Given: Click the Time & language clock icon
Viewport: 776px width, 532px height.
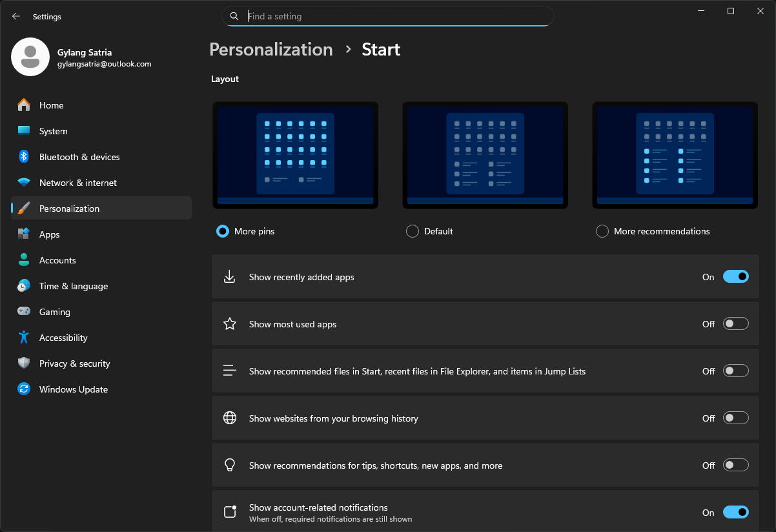Looking at the screenshot, I should click(x=24, y=286).
